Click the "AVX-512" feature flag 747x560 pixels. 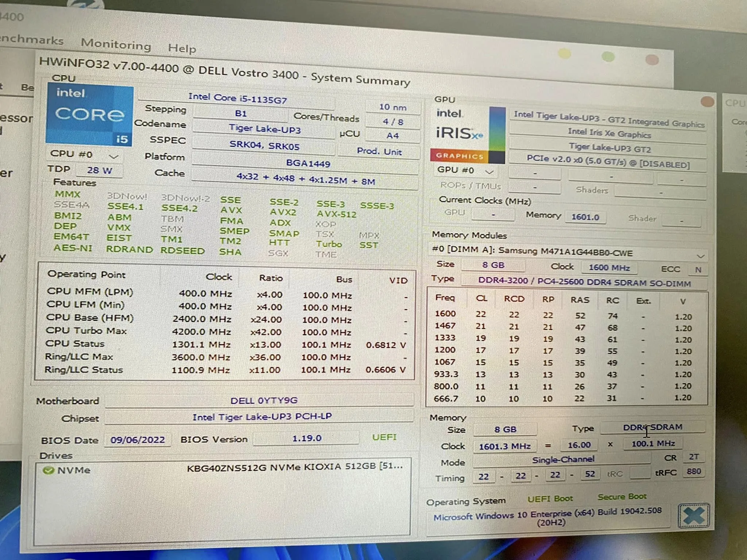click(336, 214)
